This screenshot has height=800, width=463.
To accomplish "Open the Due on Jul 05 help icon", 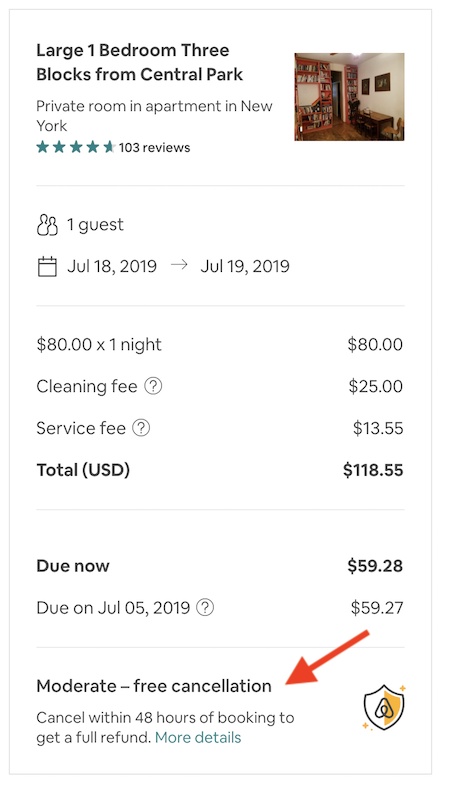I will tap(205, 608).
